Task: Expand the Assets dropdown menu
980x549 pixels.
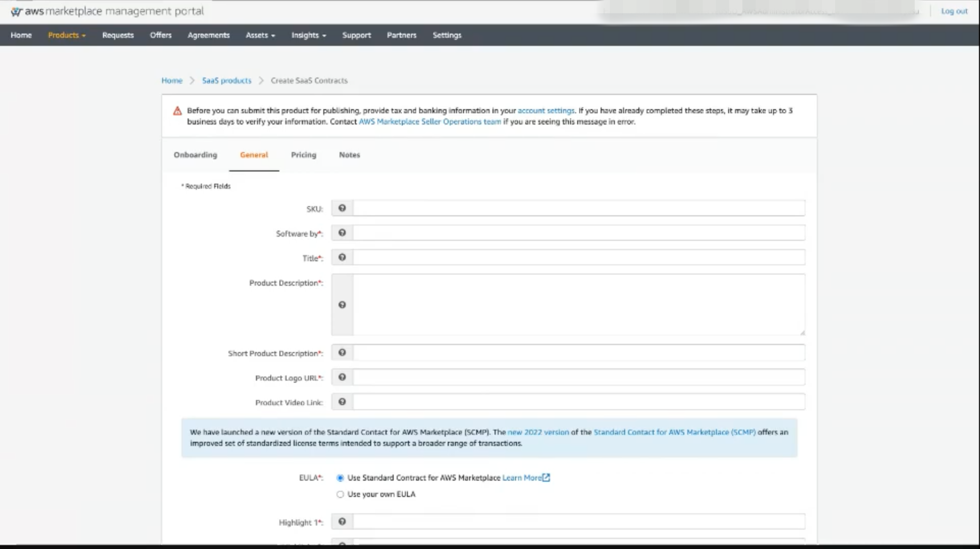Action: pyautogui.click(x=260, y=35)
